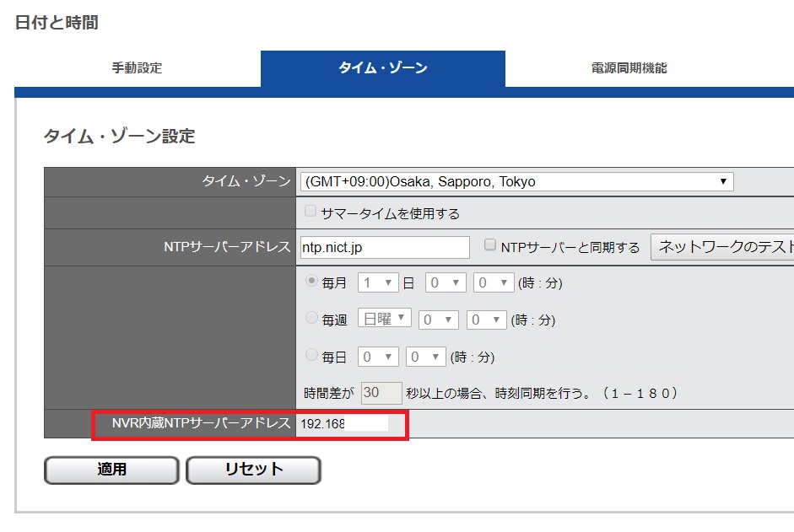Click the NTP server address field ntp.nict.jp

385,248
